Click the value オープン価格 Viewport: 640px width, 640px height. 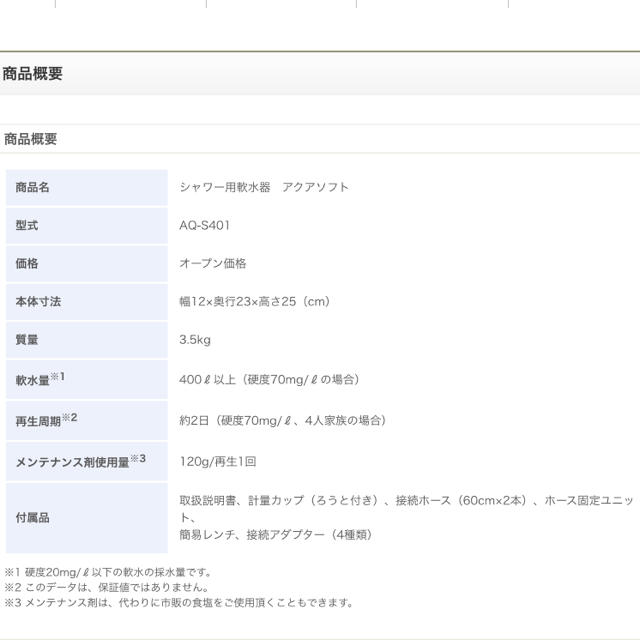[x=213, y=263]
